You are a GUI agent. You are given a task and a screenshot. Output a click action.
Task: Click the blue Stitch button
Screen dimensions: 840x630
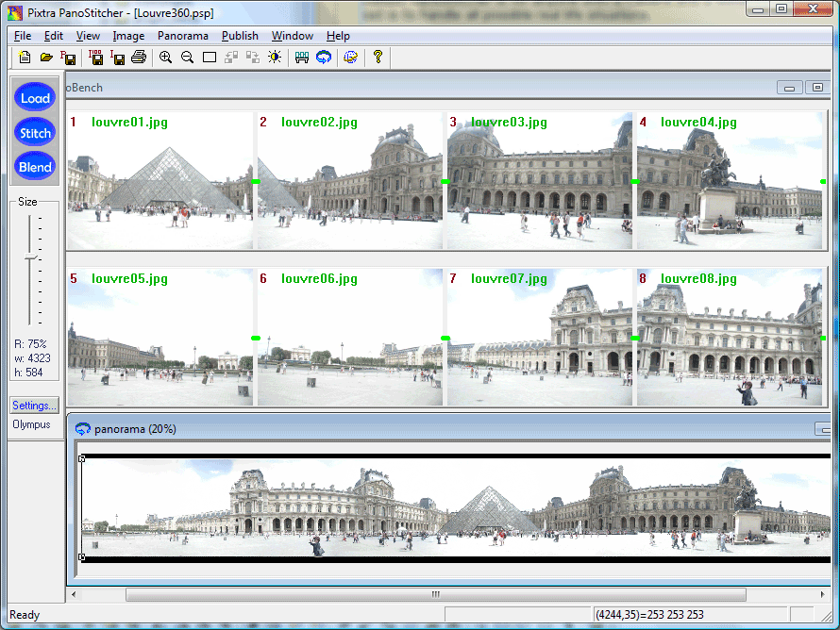point(35,133)
